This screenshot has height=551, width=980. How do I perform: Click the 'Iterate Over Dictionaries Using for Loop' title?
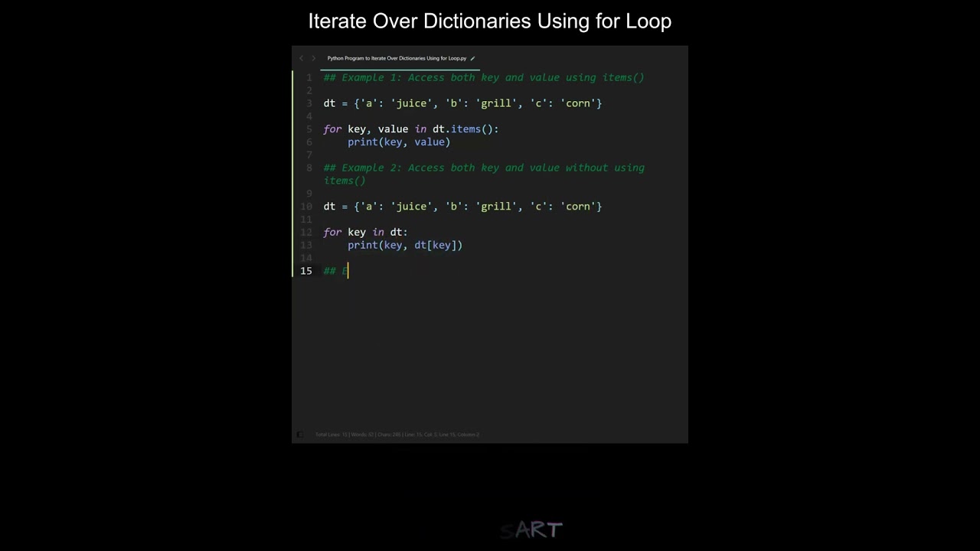[490, 21]
